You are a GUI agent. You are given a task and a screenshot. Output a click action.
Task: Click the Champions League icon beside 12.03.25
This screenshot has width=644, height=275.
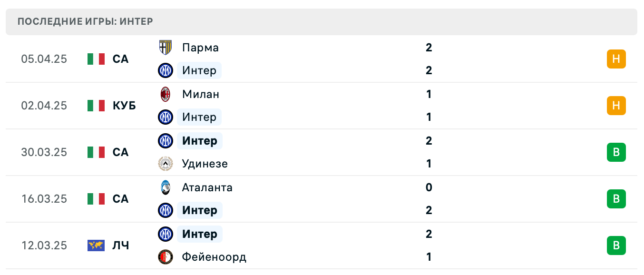pos(96,246)
